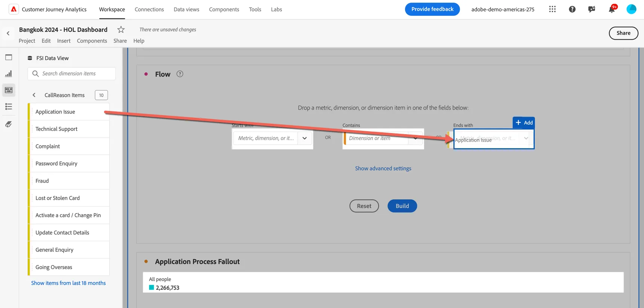
Task: Open the Labs tab
Action: click(x=276, y=9)
